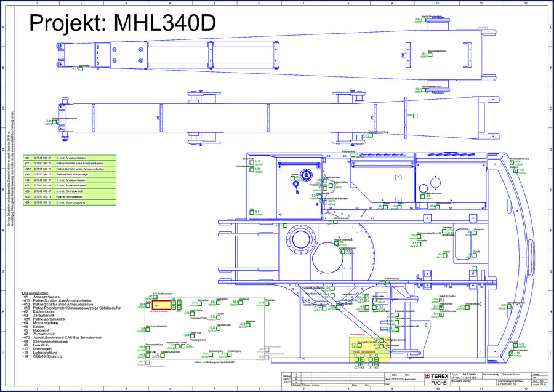Click list entry '+06 Hubgerüst'
Viewport: 554px width, 392px height.
(35, 330)
